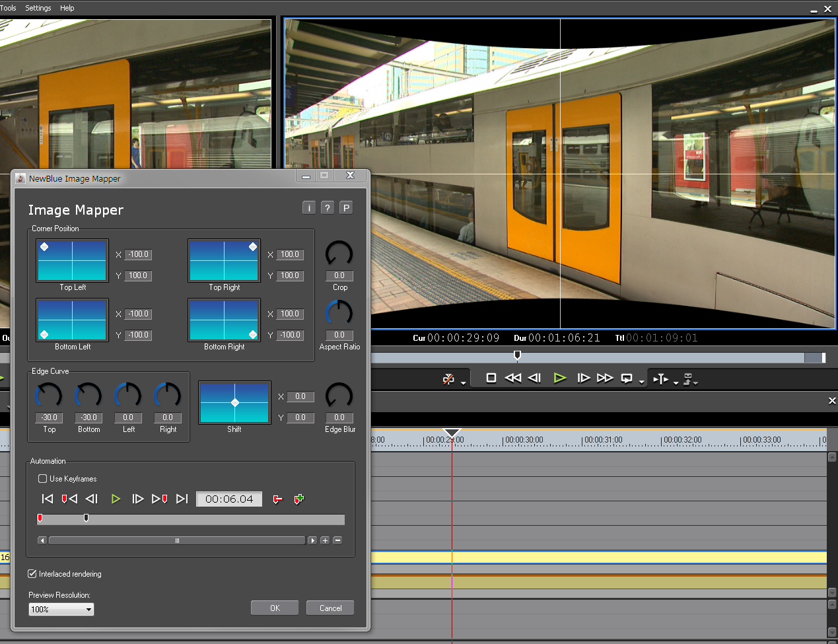Screen dimensions: 838x644
Task: Click rewind in the preview transport bar
Action: (x=512, y=378)
